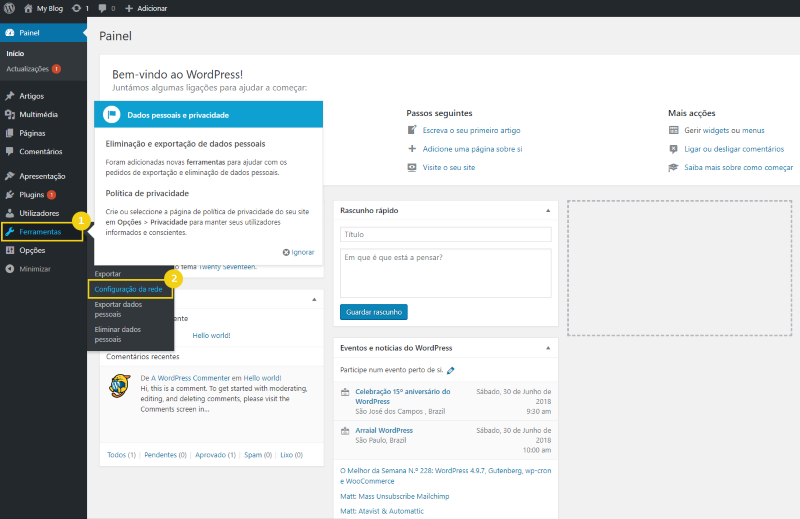This screenshot has height=519, width=800.
Task: Click the Artigos pin icon
Action: point(10,96)
